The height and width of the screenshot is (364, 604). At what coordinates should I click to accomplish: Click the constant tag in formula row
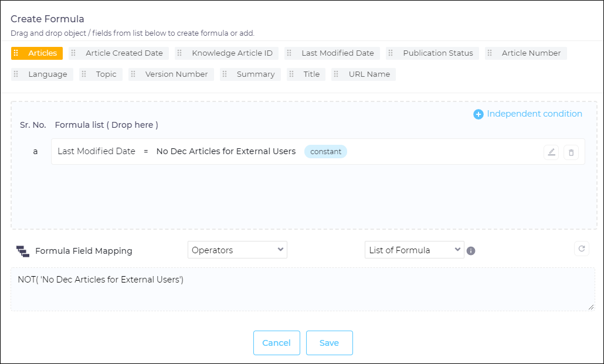click(325, 151)
